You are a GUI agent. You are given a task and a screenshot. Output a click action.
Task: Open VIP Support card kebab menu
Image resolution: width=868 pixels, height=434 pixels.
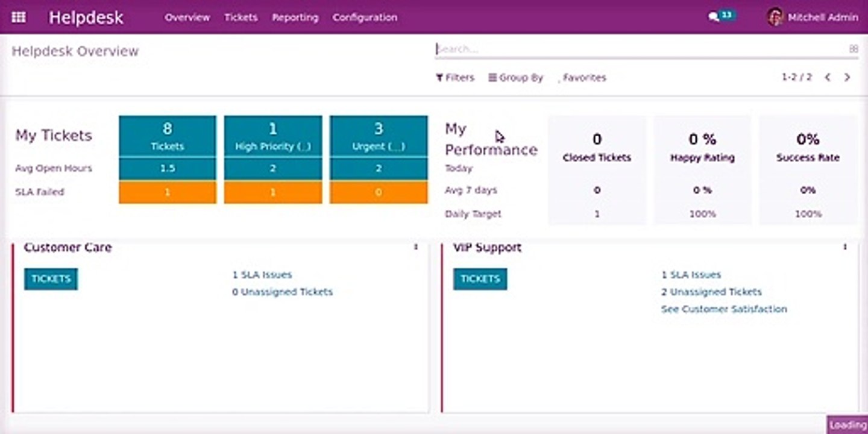[845, 247]
